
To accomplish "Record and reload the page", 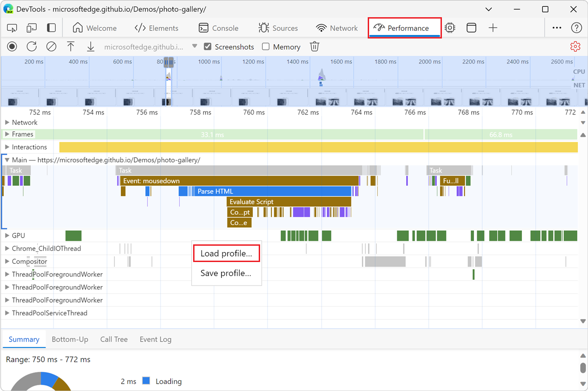I will tap(32, 46).
